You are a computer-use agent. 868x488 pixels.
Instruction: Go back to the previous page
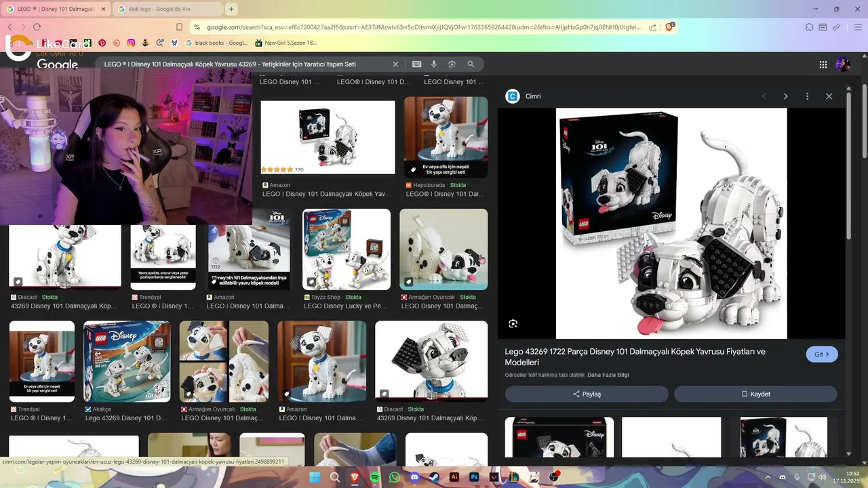pyautogui.click(x=9, y=27)
